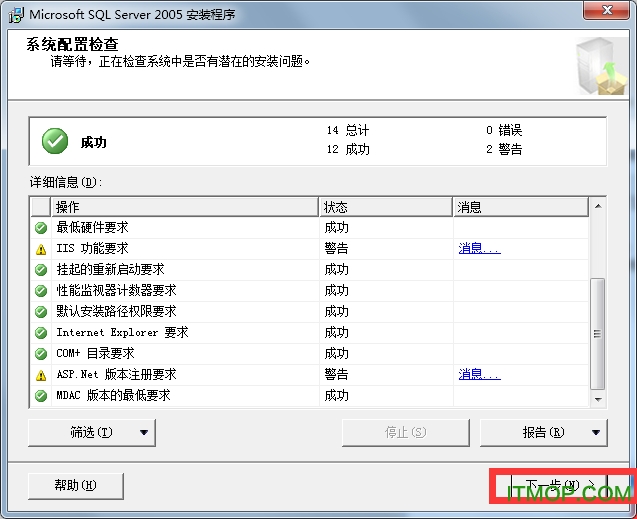
Task: Click the SQL Server installer title bar icon
Action: (15, 15)
